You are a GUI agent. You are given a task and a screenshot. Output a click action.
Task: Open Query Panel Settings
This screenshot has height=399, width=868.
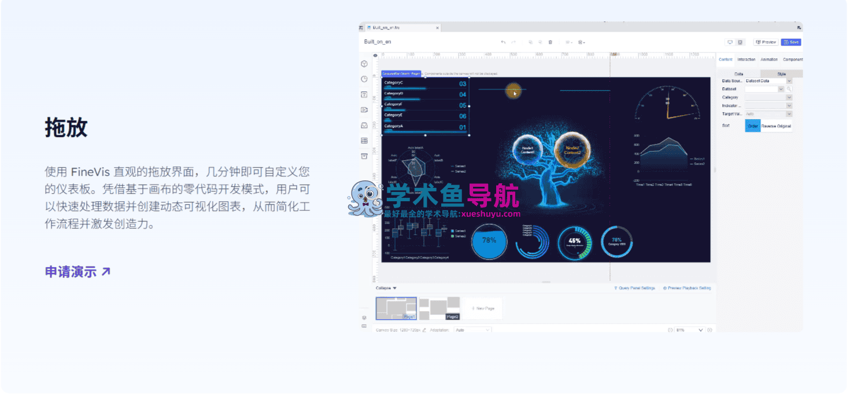[634, 288]
